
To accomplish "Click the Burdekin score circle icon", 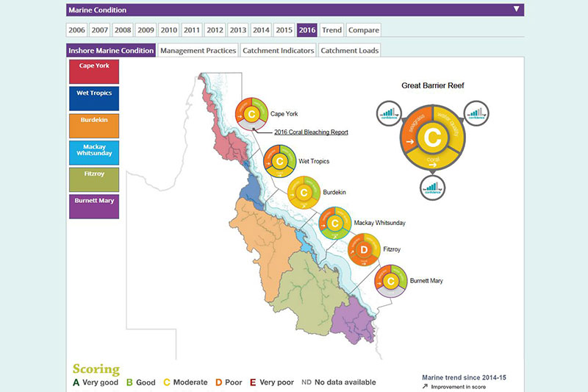I will (x=304, y=193).
